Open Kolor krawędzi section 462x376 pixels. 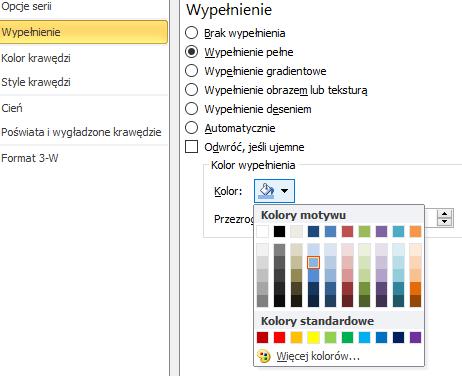pos(36,58)
